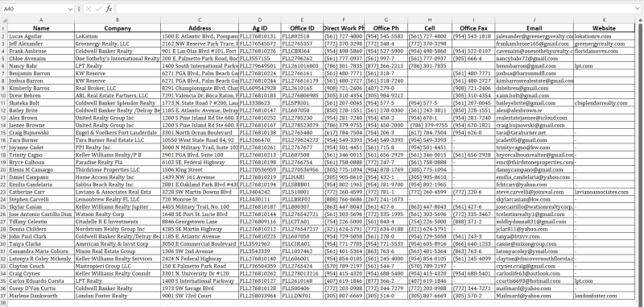Click inside the formula bar input

click(x=374, y=9)
